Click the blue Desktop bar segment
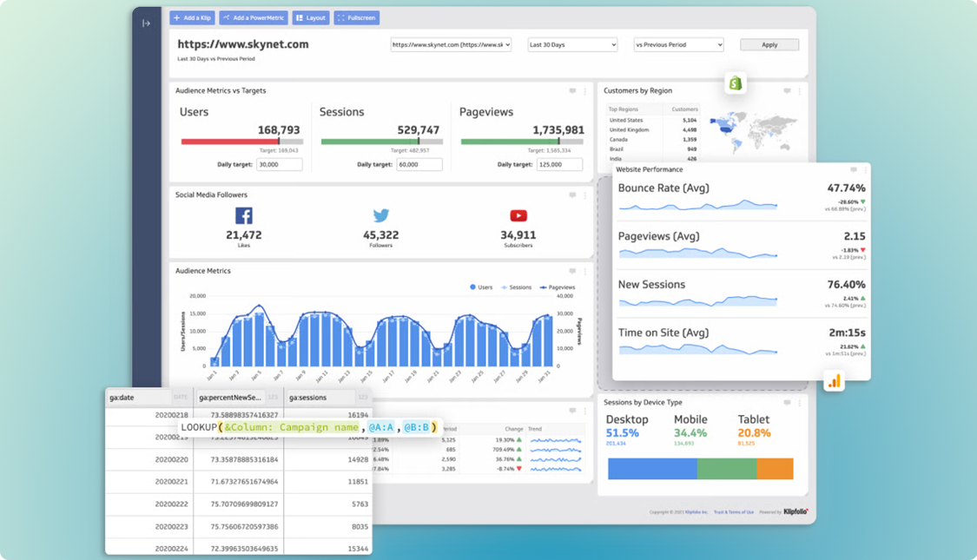The width and height of the screenshot is (977, 560). click(652, 469)
